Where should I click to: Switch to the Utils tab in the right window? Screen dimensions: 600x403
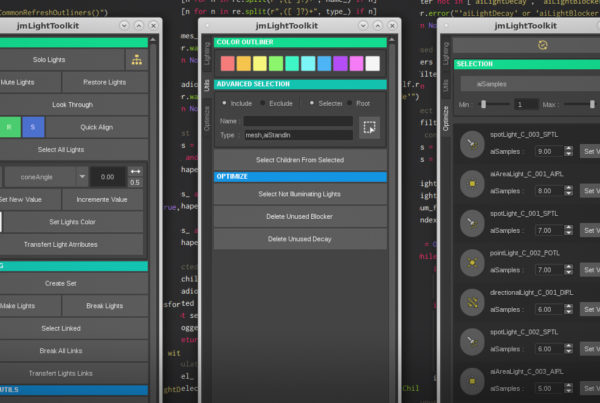click(x=445, y=85)
